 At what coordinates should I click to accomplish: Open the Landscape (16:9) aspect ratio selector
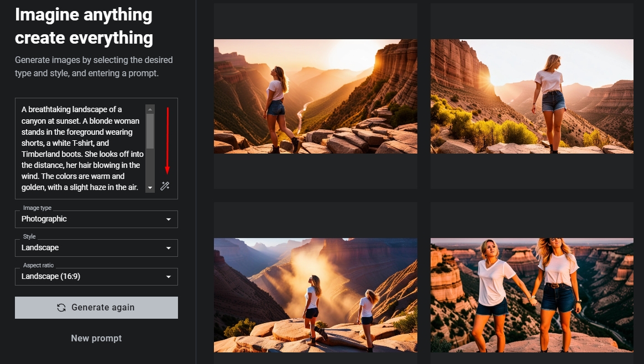point(88,277)
